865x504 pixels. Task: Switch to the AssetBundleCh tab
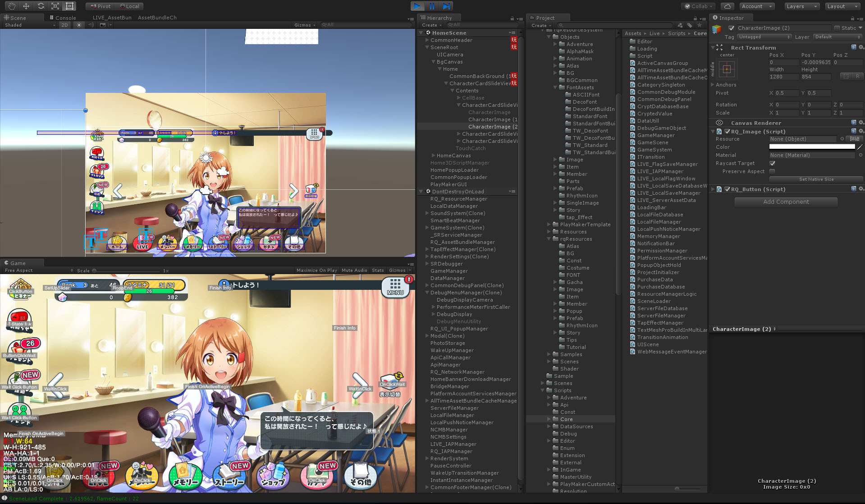157,18
